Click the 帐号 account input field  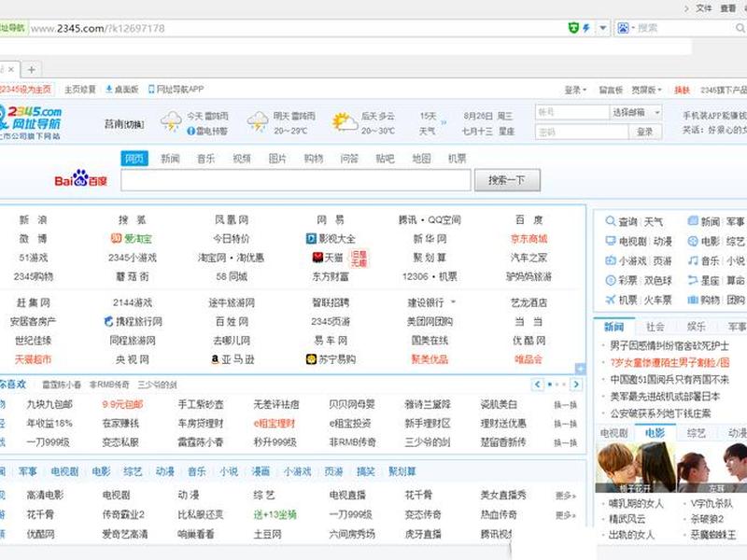(572, 112)
